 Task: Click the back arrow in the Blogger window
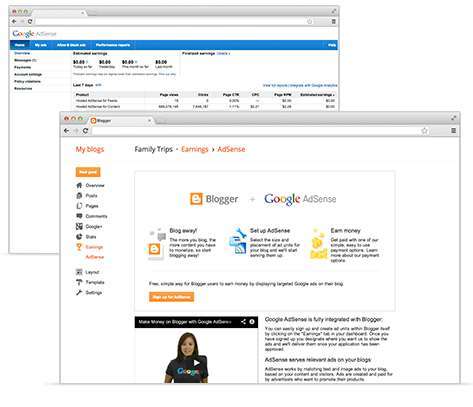point(67,131)
